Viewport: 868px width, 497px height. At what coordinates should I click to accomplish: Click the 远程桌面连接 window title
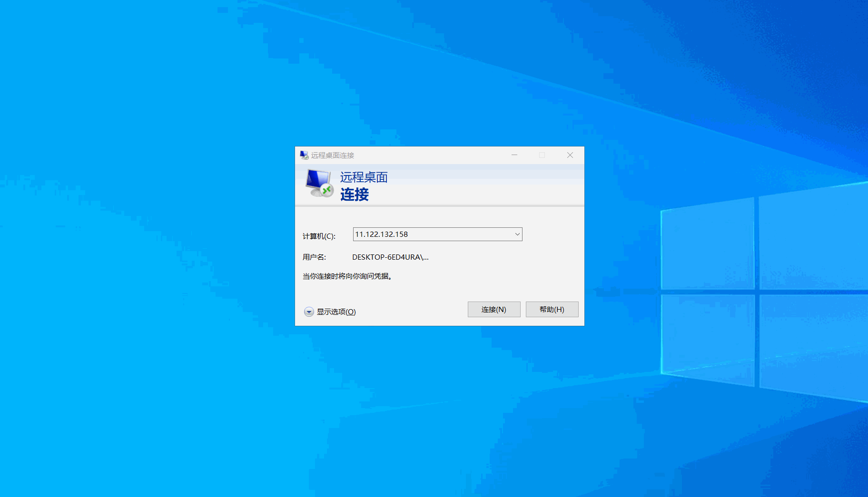[x=333, y=155]
